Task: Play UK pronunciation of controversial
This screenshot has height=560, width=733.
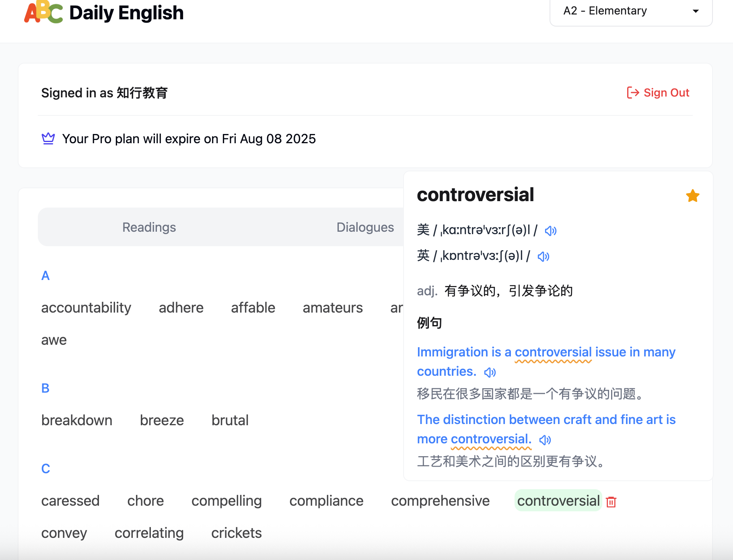Action: [543, 256]
